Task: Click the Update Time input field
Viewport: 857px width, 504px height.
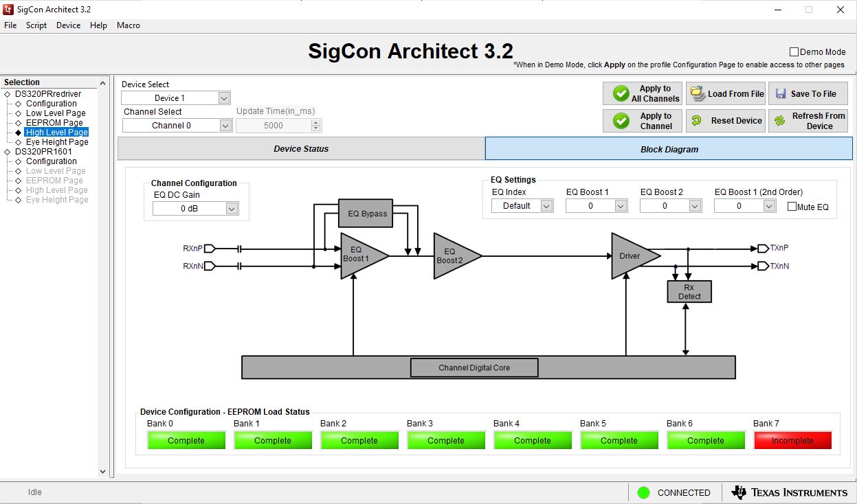Action: (x=274, y=126)
